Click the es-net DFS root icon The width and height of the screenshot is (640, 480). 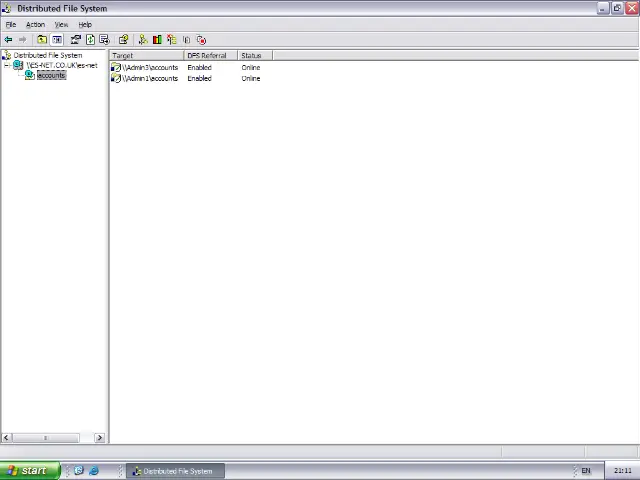point(18,65)
